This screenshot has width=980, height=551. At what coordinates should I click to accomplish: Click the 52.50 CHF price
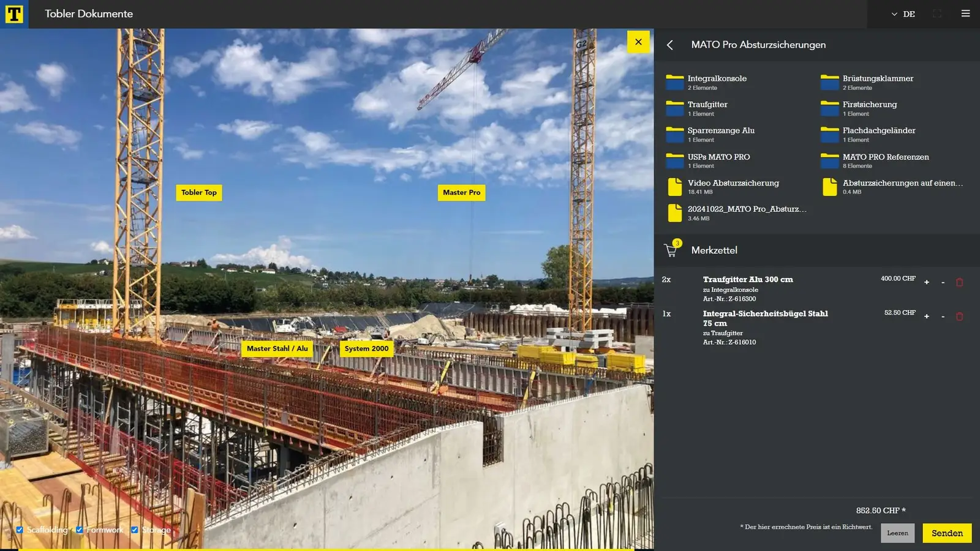click(x=900, y=313)
